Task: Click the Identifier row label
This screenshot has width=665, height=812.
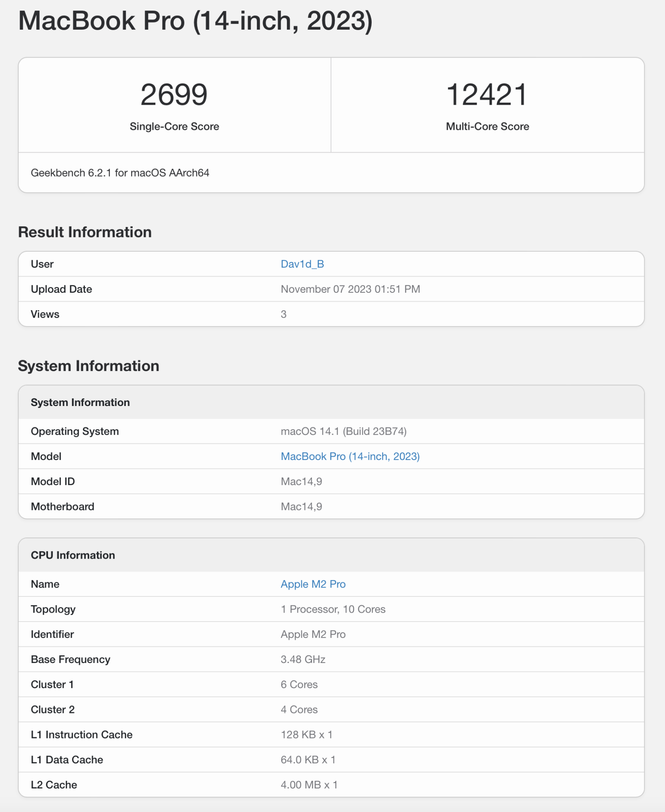Action: coord(52,634)
